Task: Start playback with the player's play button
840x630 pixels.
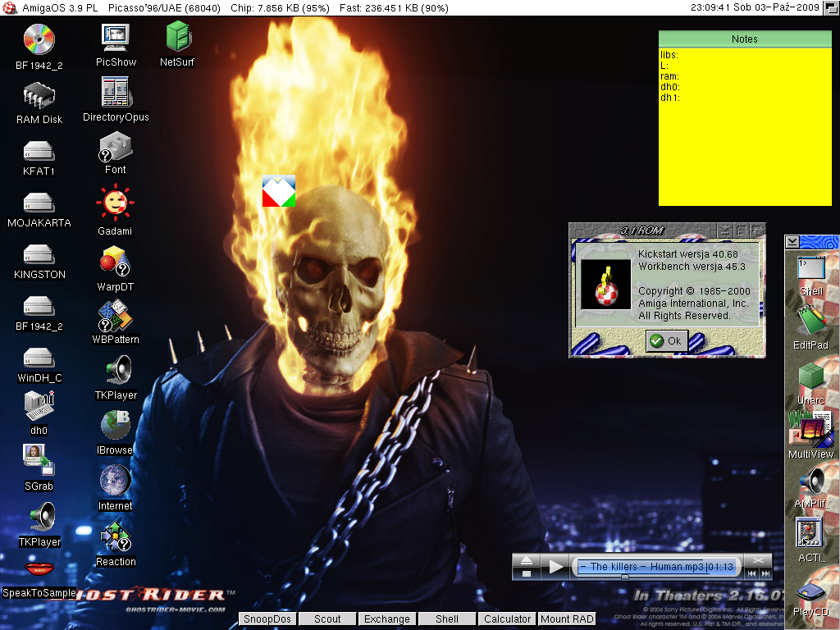Action: (x=555, y=567)
